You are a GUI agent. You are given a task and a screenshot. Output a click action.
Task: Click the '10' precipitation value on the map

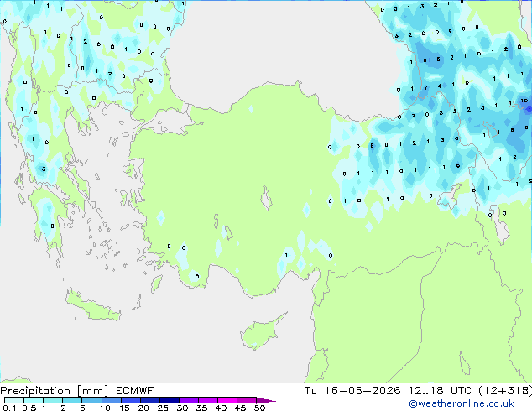click(524, 101)
